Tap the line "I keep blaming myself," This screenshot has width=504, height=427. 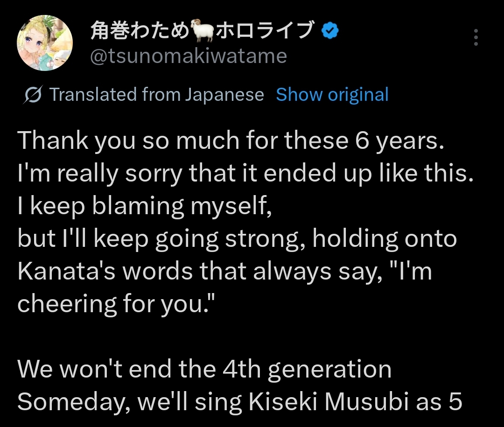pos(145,206)
